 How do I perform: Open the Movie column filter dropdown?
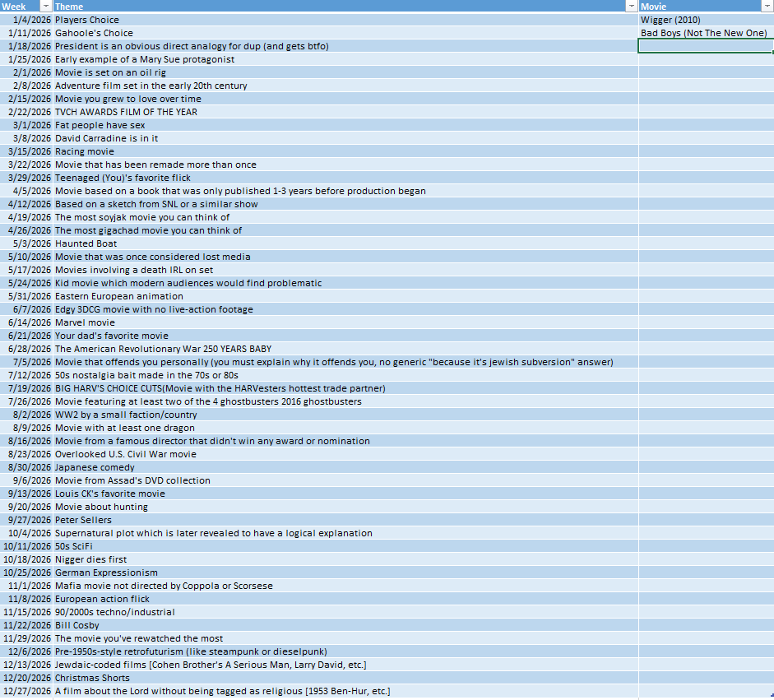point(767,7)
